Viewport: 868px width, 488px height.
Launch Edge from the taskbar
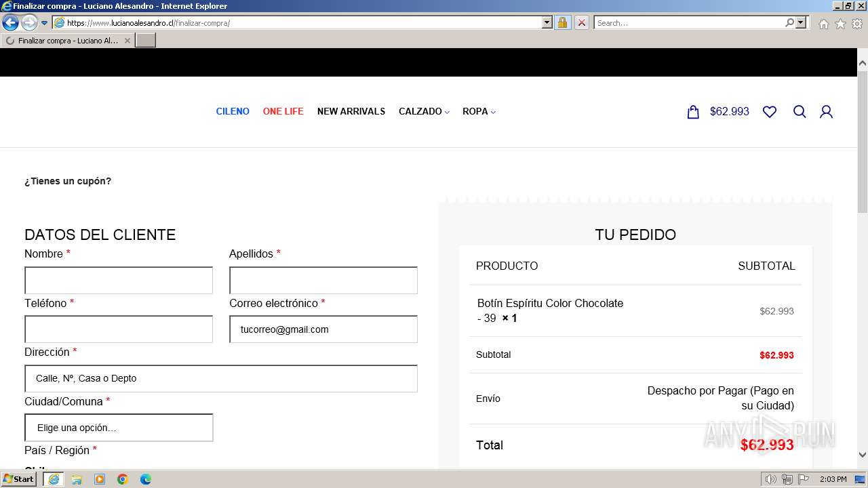coord(146,479)
